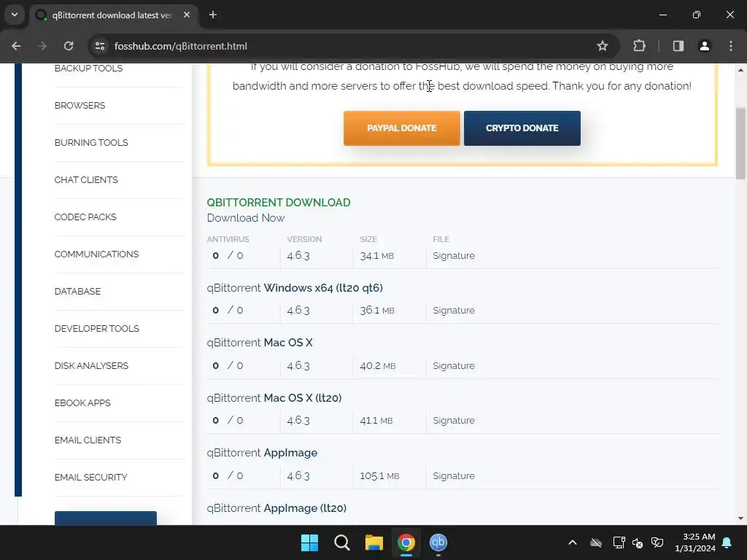Click the CRYPTO DONATE button

pyautogui.click(x=522, y=128)
